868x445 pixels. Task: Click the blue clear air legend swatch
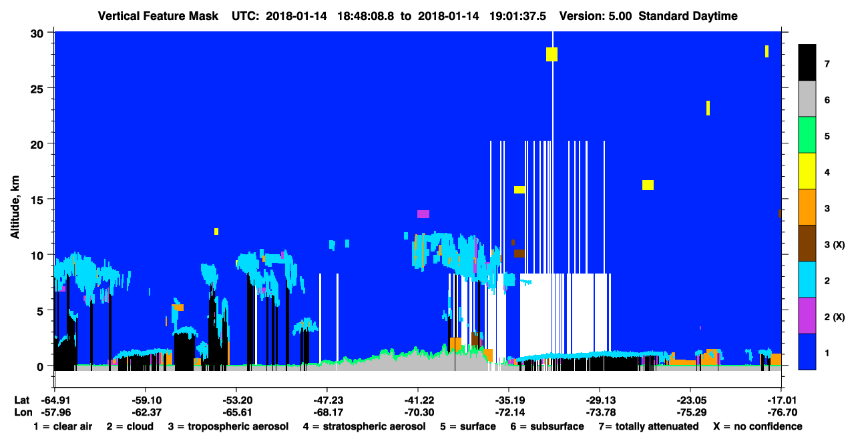[x=807, y=352]
